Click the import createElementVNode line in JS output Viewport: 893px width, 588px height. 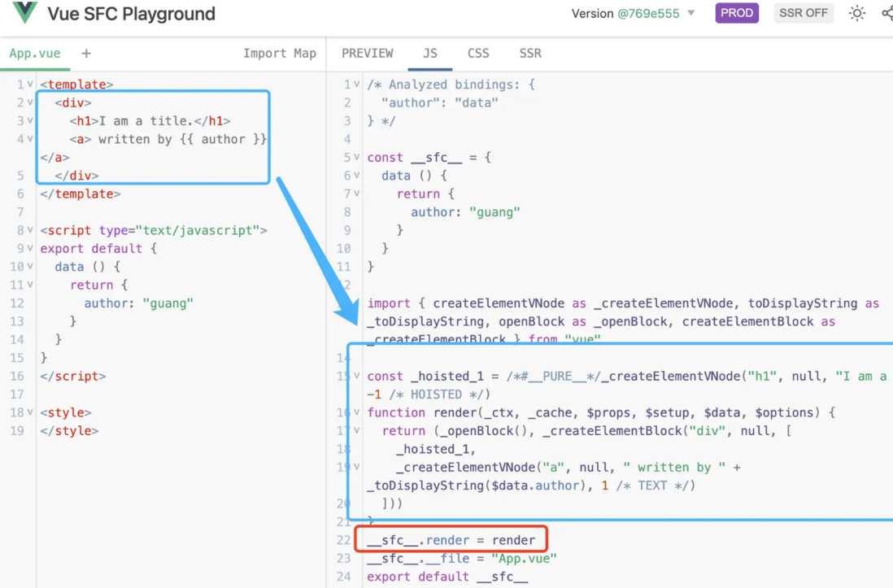(623, 303)
